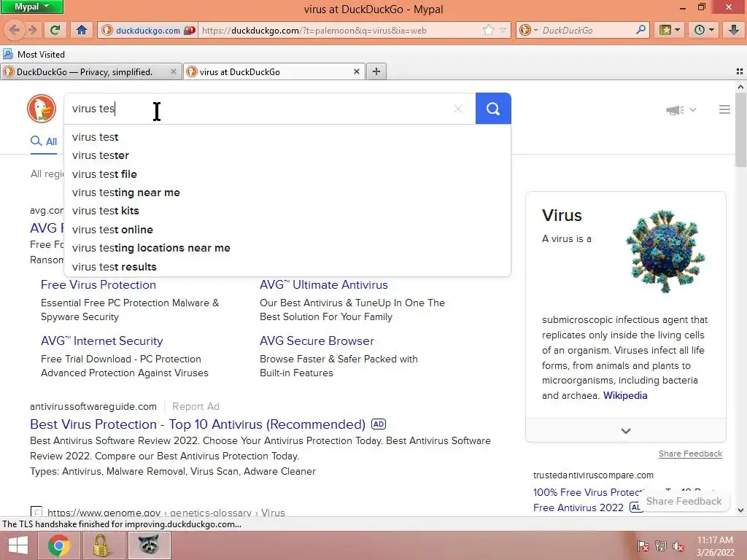The image size is (747, 560).
Task: Click Share Feedback under Virus panel
Action: (690, 454)
